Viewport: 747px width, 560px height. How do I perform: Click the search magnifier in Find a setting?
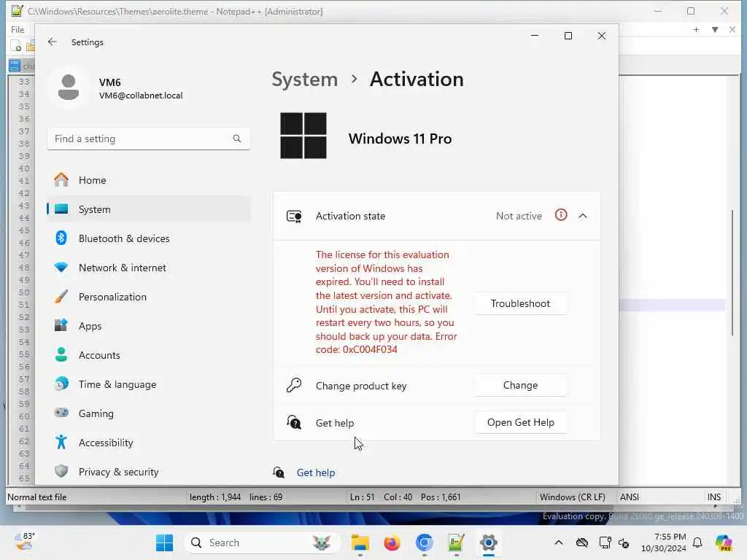[x=237, y=139]
